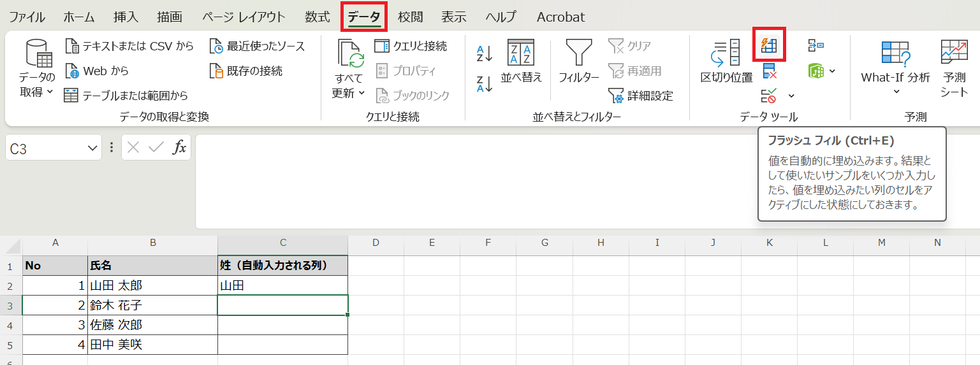Select the 氏名 header cell

coord(153,266)
